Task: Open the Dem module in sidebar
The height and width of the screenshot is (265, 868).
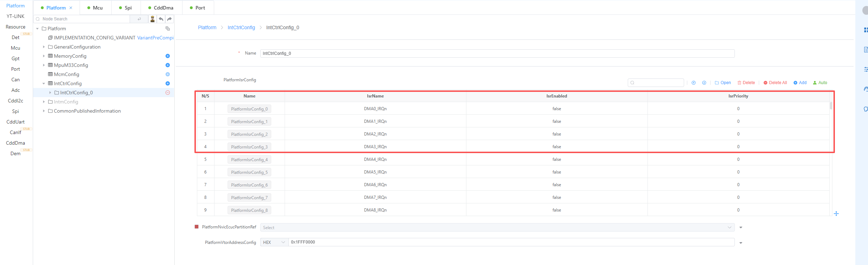Action: coord(15,153)
